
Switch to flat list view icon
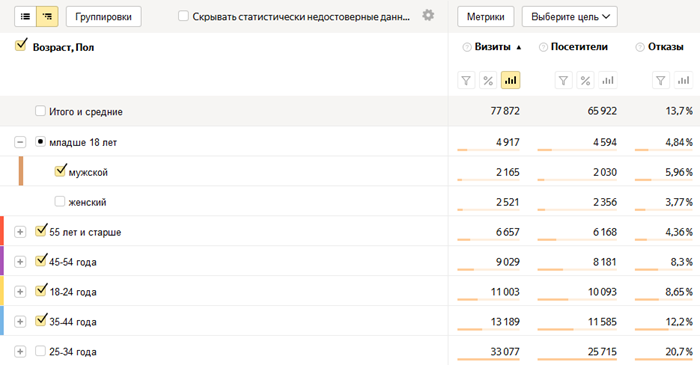click(x=25, y=17)
